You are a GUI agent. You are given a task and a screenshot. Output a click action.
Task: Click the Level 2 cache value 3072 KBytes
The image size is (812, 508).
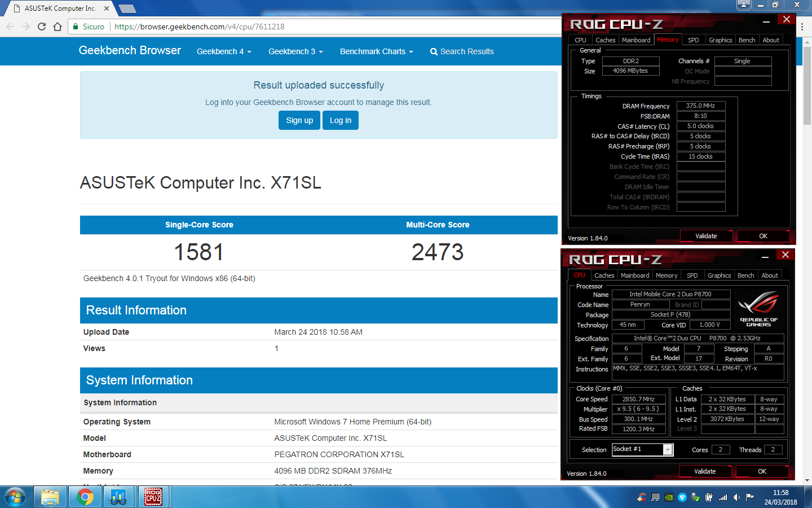click(x=727, y=419)
